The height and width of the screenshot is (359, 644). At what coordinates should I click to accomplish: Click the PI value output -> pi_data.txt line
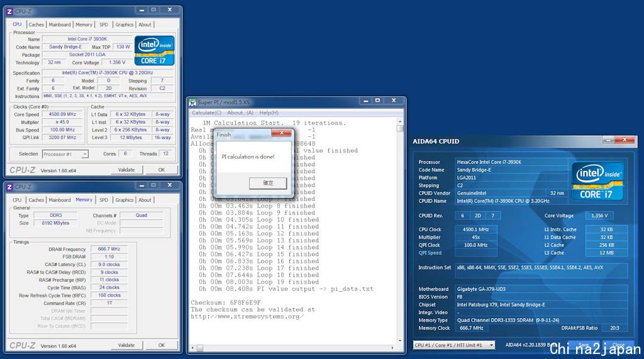coord(286,289)
